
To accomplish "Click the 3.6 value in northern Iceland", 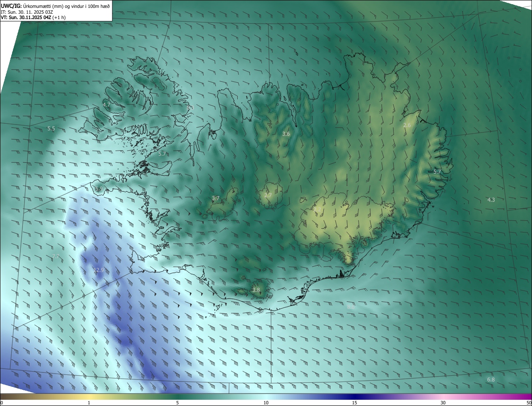I will pos(286,134).
